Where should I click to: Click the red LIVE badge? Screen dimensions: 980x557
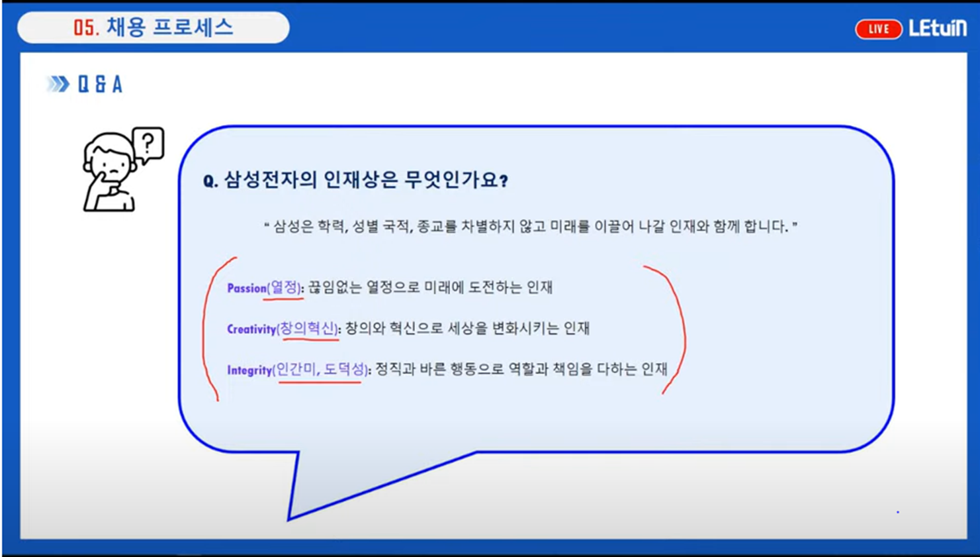pyautogui.click(x=878, y=29)
